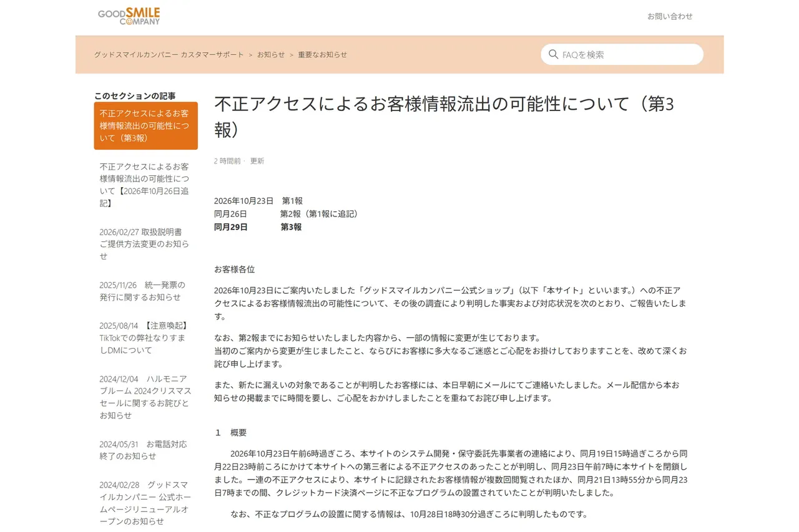Click the 更新 label beside the timestamp
799x532 pixels.
click(x=257, y=161)
